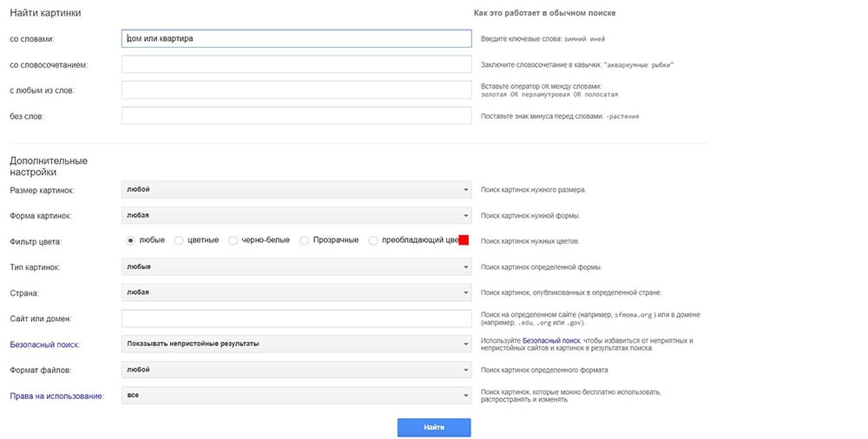Expand the 'Форма картинок' dropdown
The width and height of the screenshot is (868, 439).
[x=296, y=215]
